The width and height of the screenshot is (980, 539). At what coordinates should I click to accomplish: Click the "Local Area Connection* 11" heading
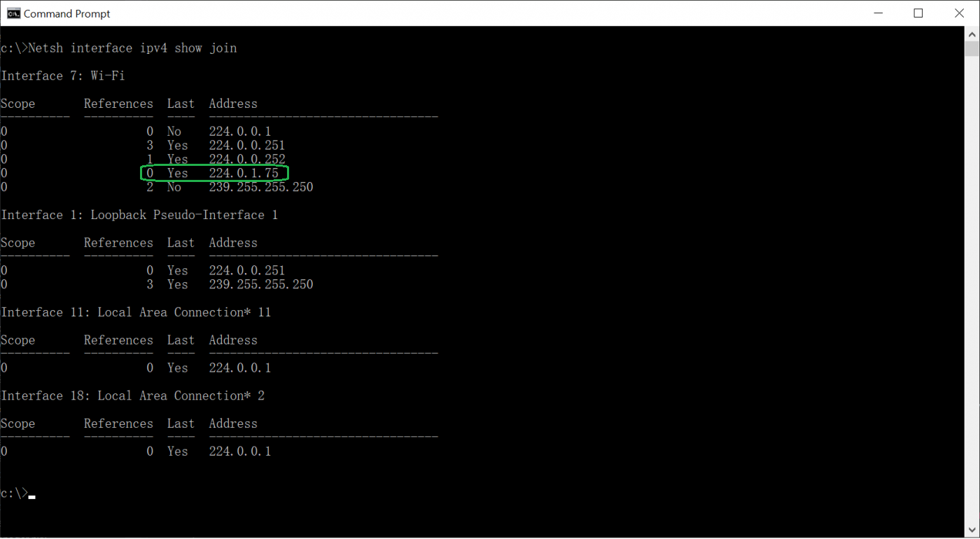pyautogui.click(x=136, y=312)
